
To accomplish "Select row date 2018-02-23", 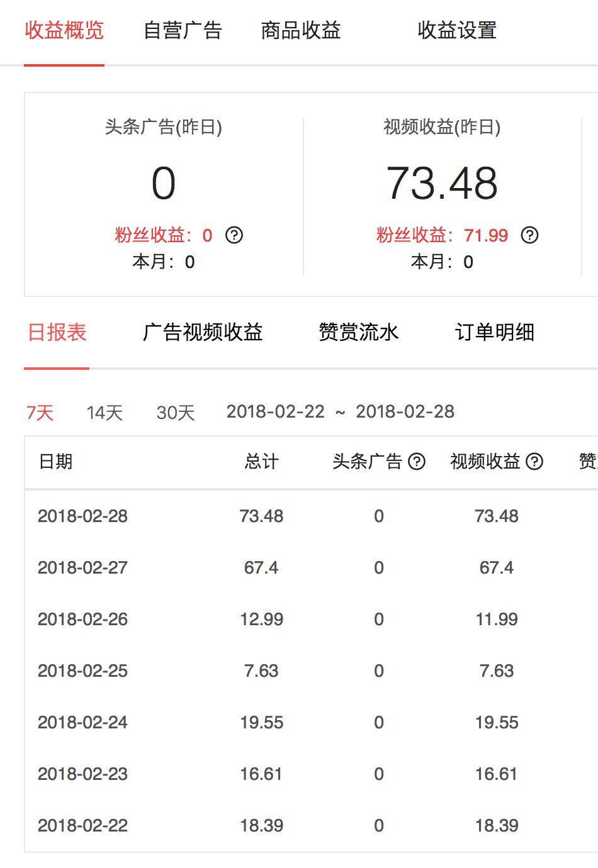I will (82, 774).
